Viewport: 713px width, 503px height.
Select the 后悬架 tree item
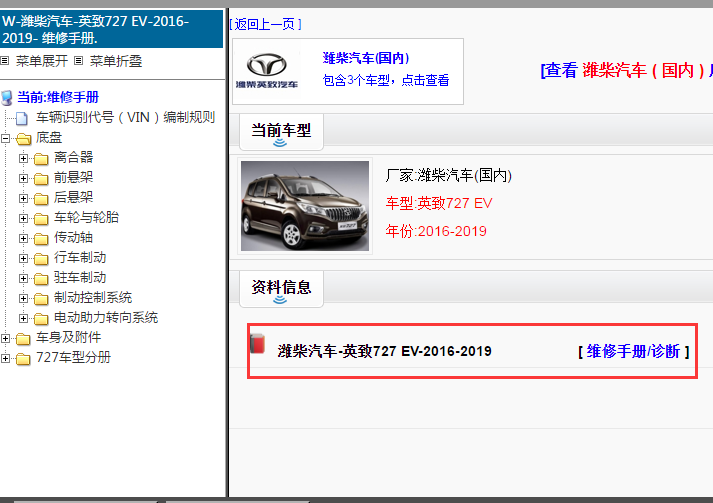point(74,197)
